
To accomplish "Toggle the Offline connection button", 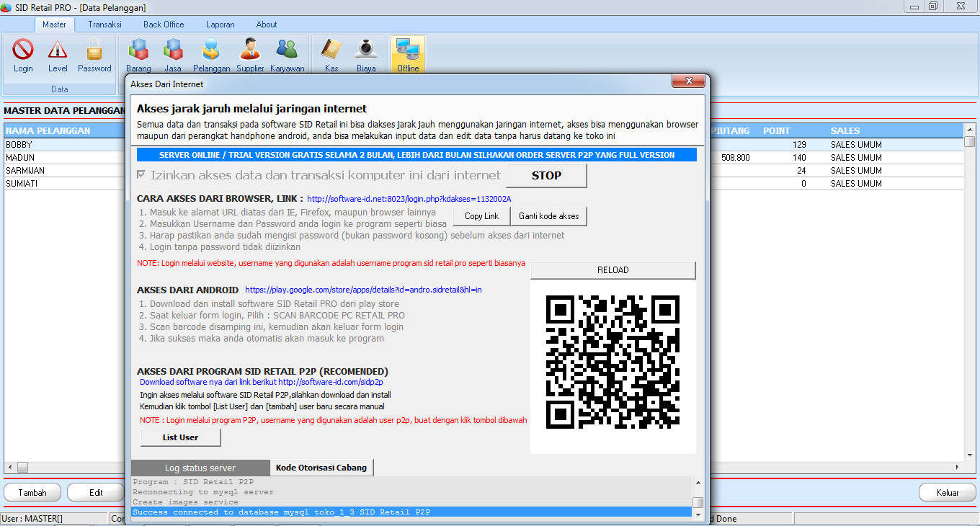I will [408, 55].
